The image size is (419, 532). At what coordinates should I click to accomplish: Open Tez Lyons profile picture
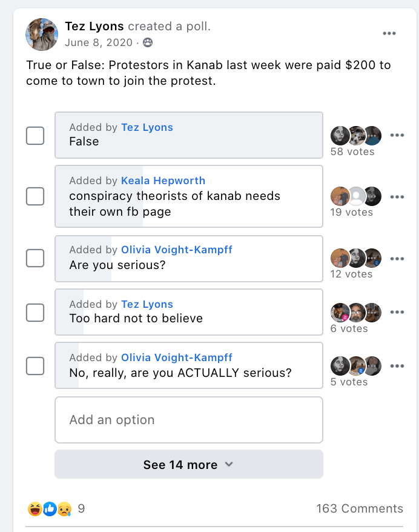[42, 34]
